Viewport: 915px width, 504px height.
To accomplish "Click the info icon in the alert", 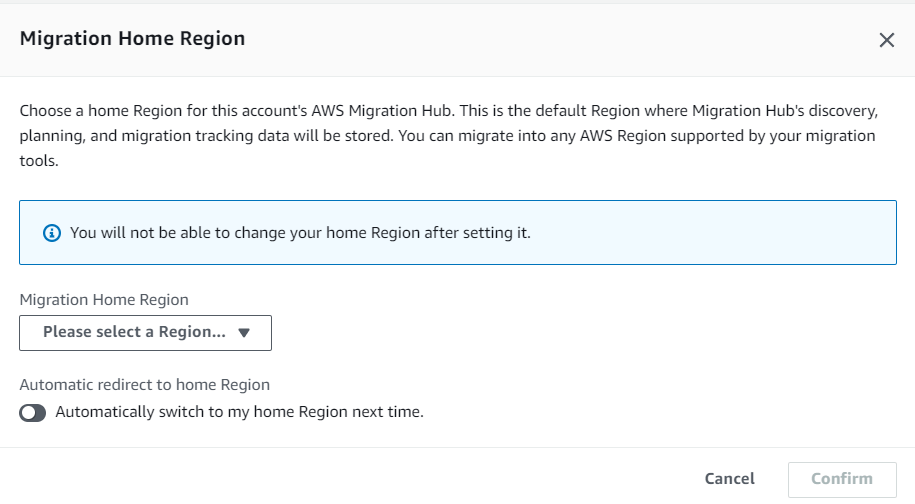I will click(52, 233).
